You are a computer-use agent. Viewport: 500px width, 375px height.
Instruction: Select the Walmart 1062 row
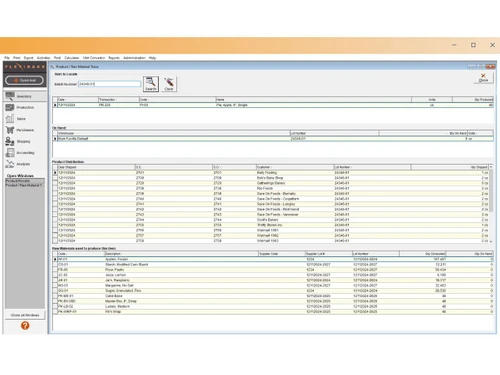click(271, 235)
